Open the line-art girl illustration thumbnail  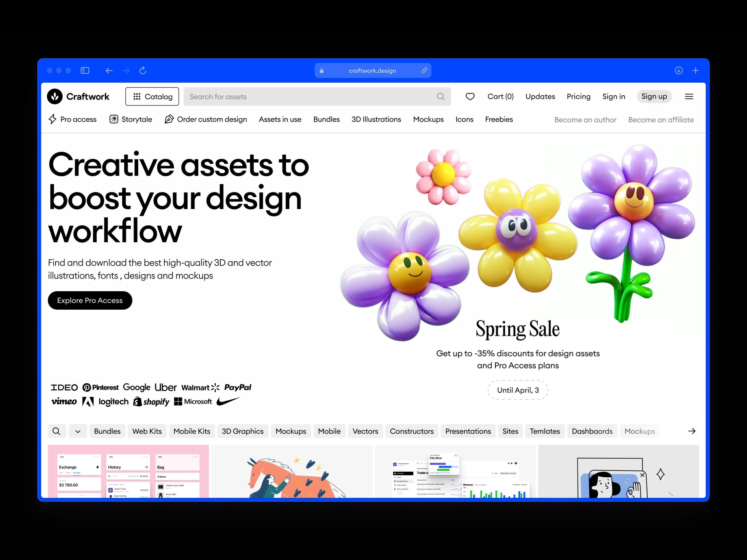[x=619, y=471]
